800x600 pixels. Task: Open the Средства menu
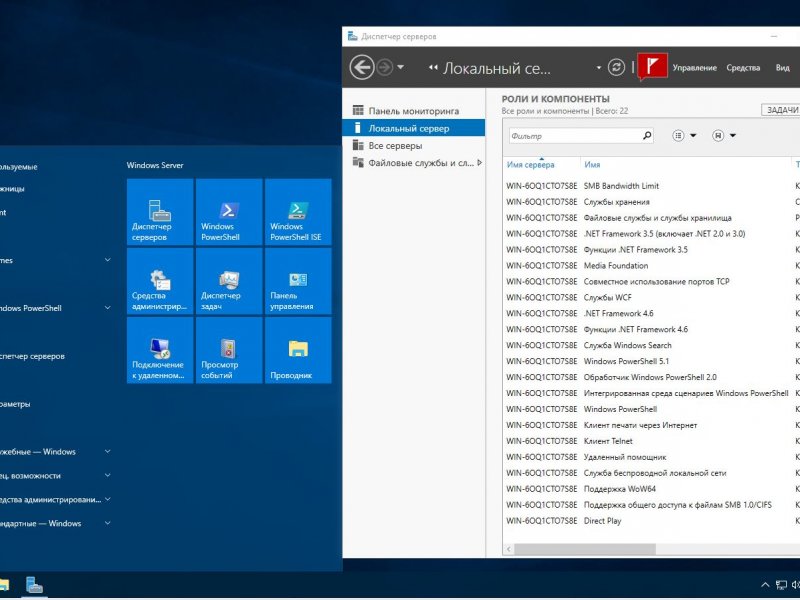point(743,67)
